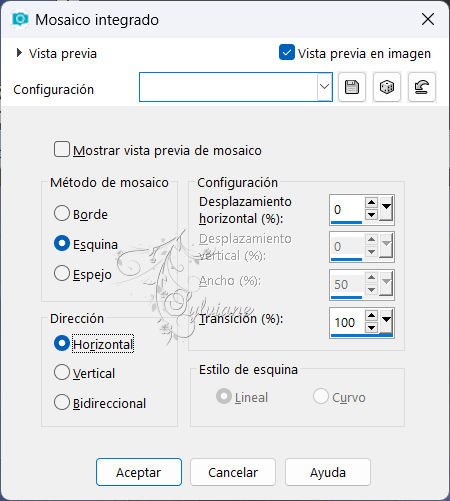
Task: Enable Mostrar vista previa de mosaico
Action: 62,149
